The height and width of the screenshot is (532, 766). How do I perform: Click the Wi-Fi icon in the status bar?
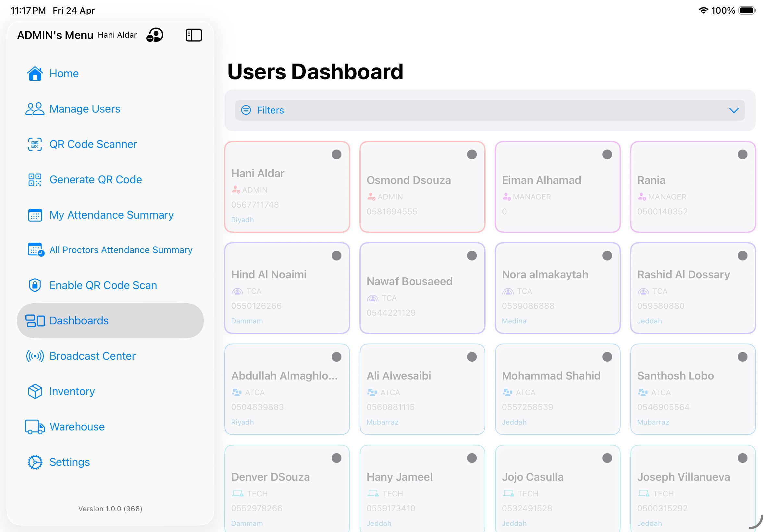[704, 10]
